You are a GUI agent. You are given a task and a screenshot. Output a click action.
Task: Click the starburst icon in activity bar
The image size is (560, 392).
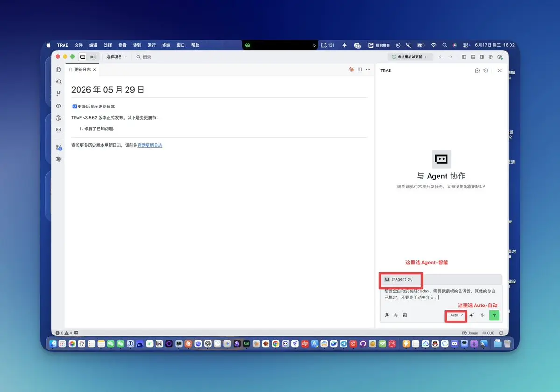pyautogui.click(x=58, y=159)
